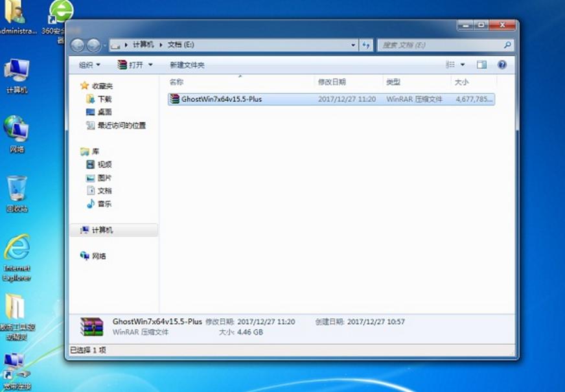
Task: Navigate back with the back arrow
Action: (x=79, y=45)
